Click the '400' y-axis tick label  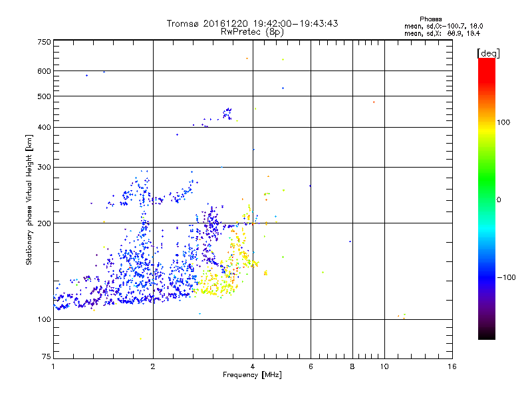pyautogui.click(x=44, y=127)
